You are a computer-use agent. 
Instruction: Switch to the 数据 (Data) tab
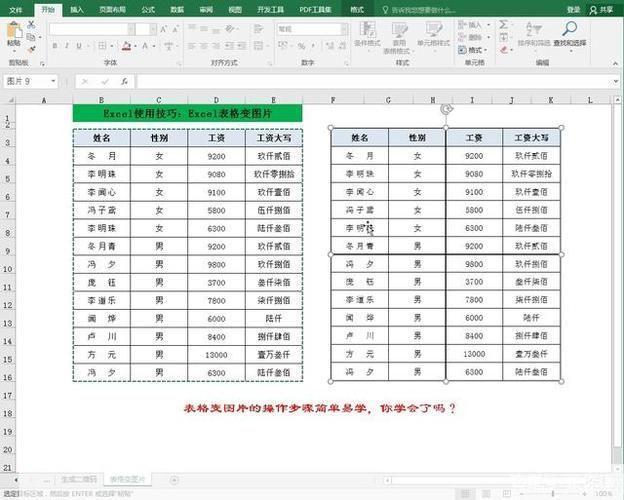pos(177,10)
